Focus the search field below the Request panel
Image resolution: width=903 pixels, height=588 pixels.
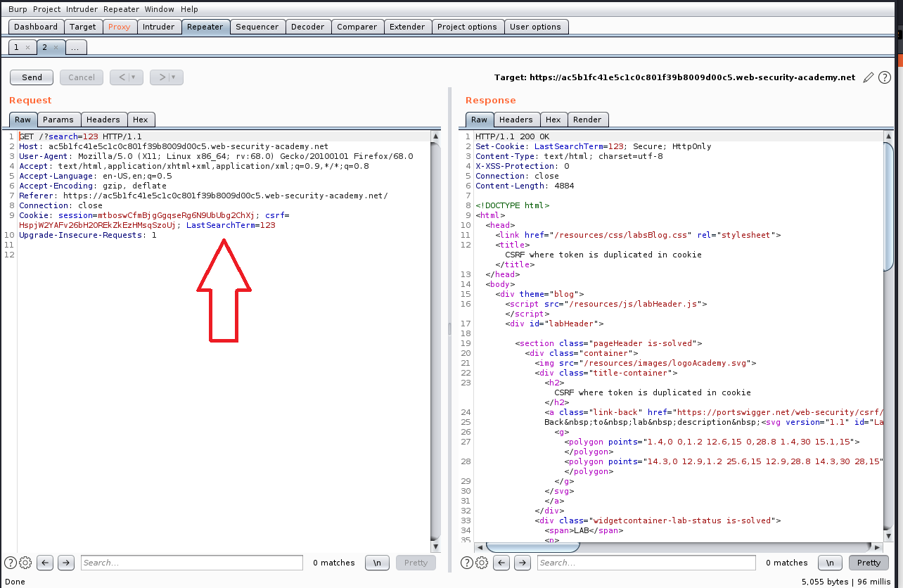(192, 563)
